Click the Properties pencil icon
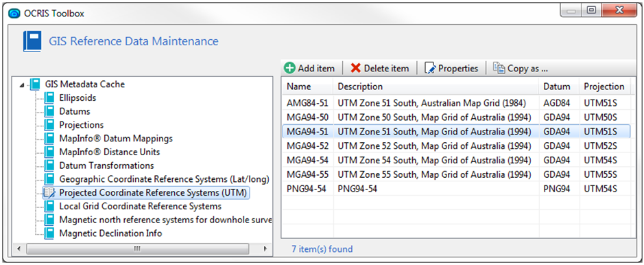 click(x=430, y=68)
